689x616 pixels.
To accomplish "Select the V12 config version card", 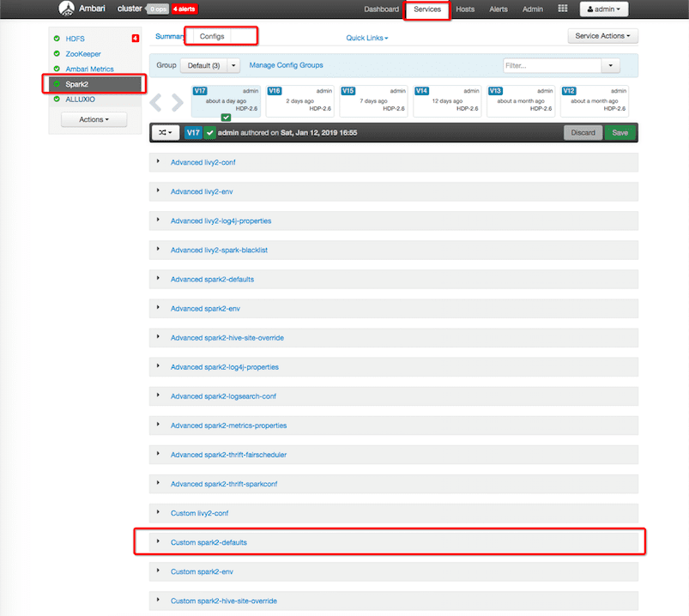I will pos(594,100).
